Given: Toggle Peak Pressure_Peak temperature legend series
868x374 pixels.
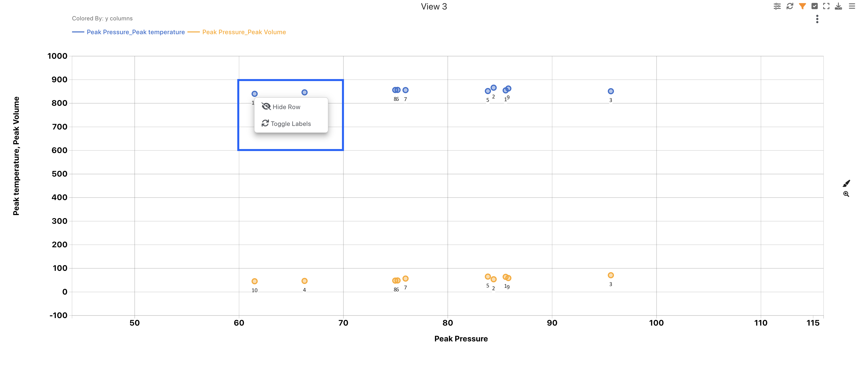Looking at the screenshot, I should point(135,32).
